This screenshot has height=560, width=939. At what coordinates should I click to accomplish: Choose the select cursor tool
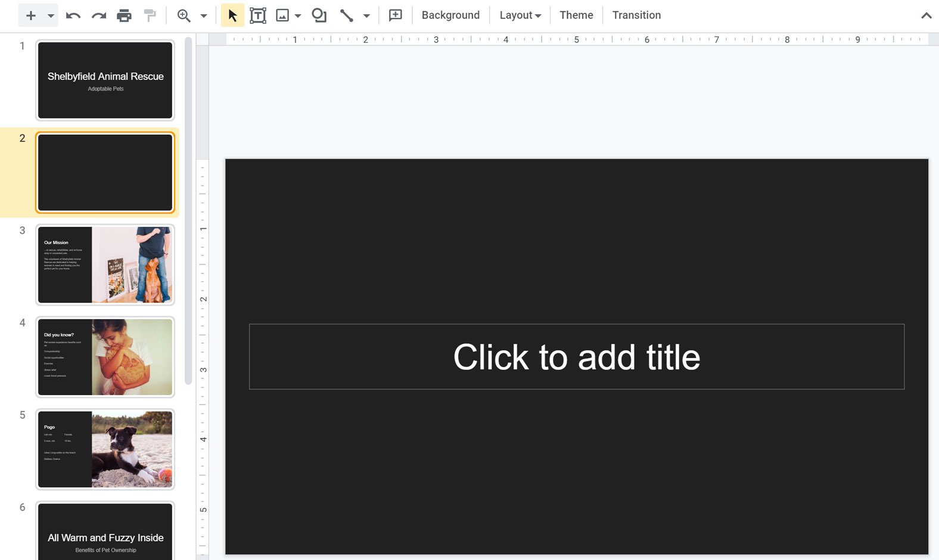(232, 15)
